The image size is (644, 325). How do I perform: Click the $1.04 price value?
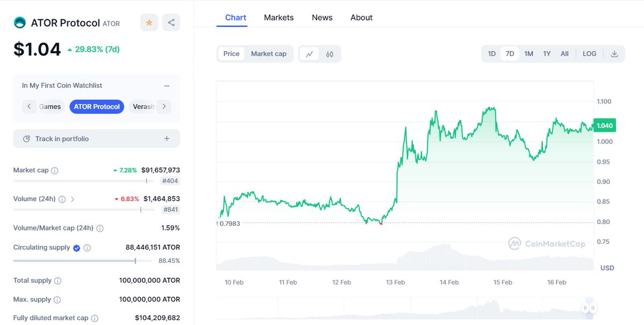pyautogui.click(x=37, y=49)
